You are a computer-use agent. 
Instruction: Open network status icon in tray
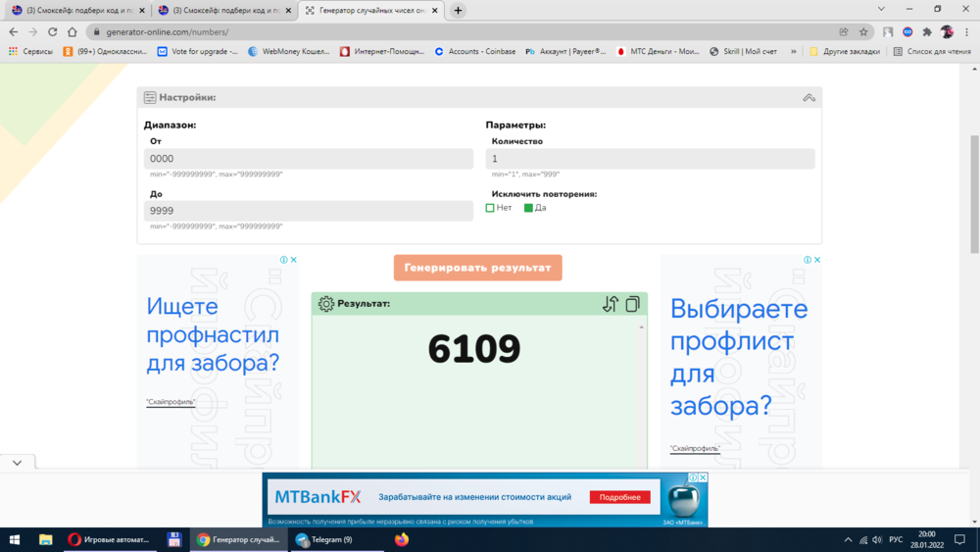click(x=863, y=539)
